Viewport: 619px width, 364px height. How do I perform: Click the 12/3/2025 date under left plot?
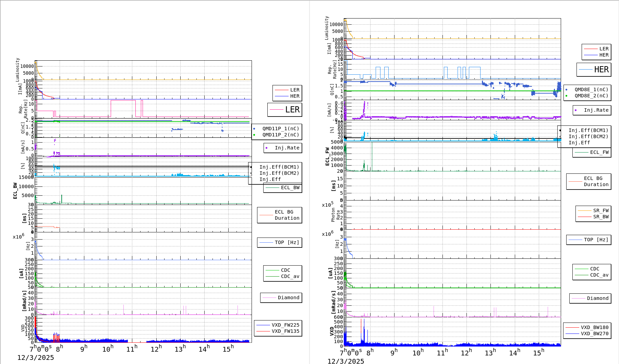[x=36, y=357]
